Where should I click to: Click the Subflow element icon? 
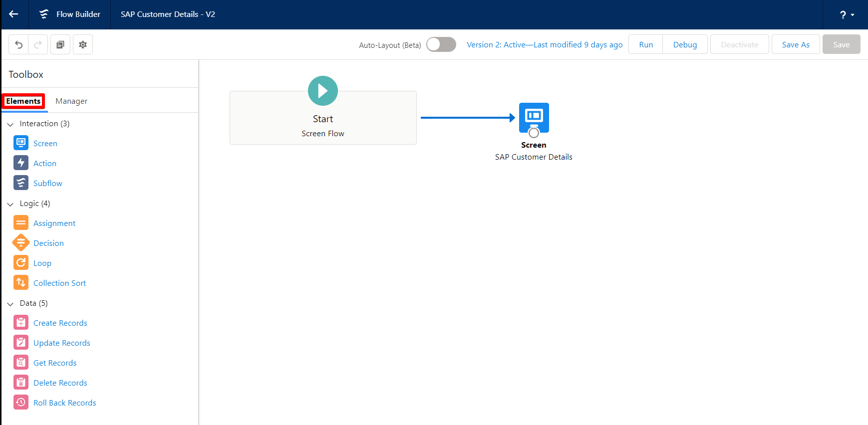(21, 183)
